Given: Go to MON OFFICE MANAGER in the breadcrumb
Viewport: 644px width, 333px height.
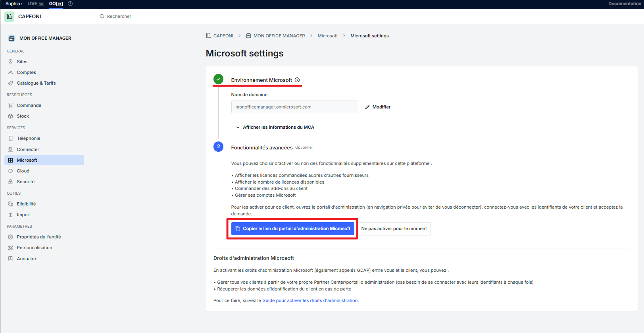Looking at the screenshot, I should (x=279, y=36).
